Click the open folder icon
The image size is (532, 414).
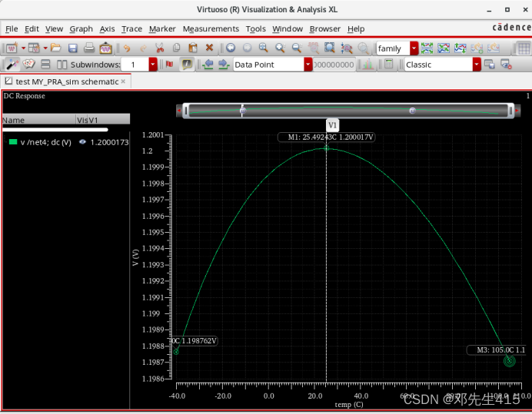coord(55,48)
